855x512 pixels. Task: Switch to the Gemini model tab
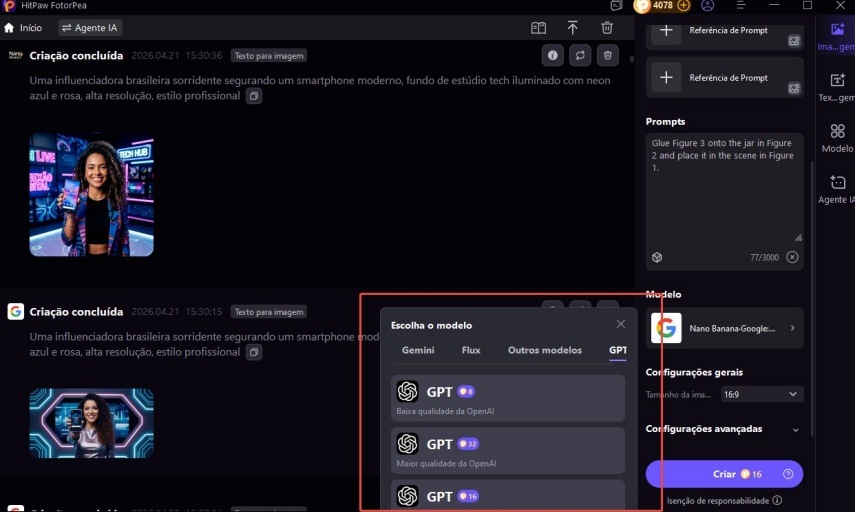pyautogui.click(x=418, y=350)
